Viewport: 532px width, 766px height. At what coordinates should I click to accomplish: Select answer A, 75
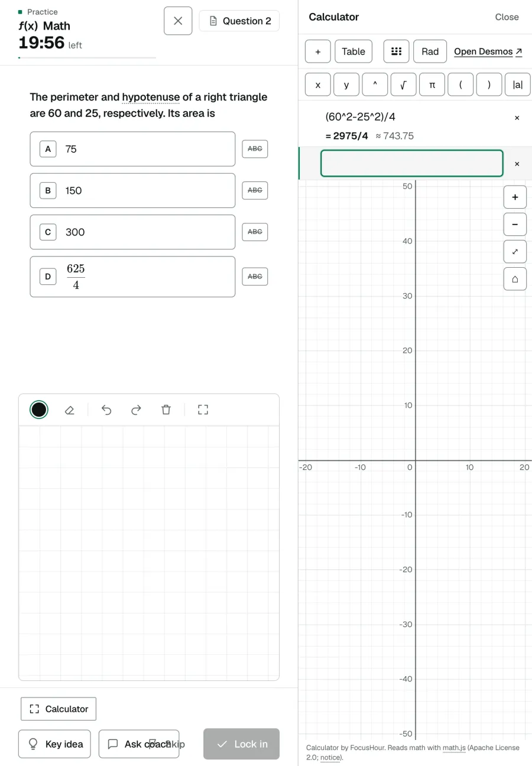(x=132, y=149)
